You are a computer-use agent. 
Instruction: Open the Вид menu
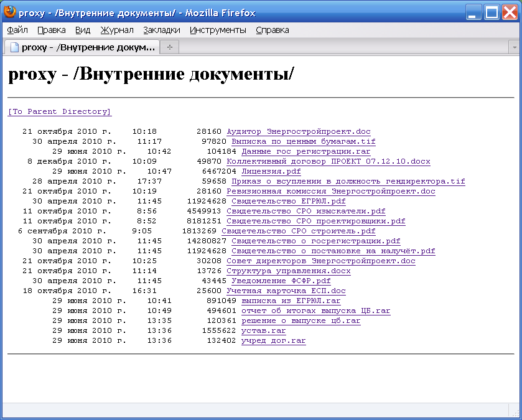[x=83, y=30]
